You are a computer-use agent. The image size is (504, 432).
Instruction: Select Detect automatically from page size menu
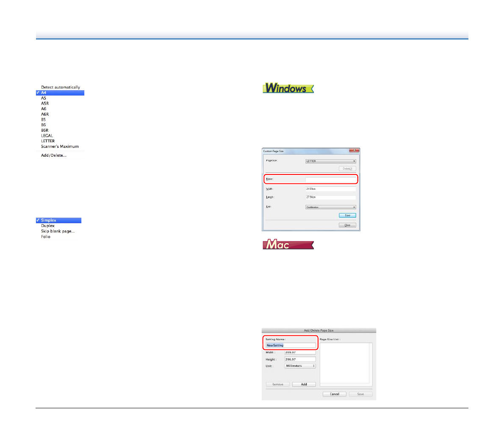click(60, 87)
